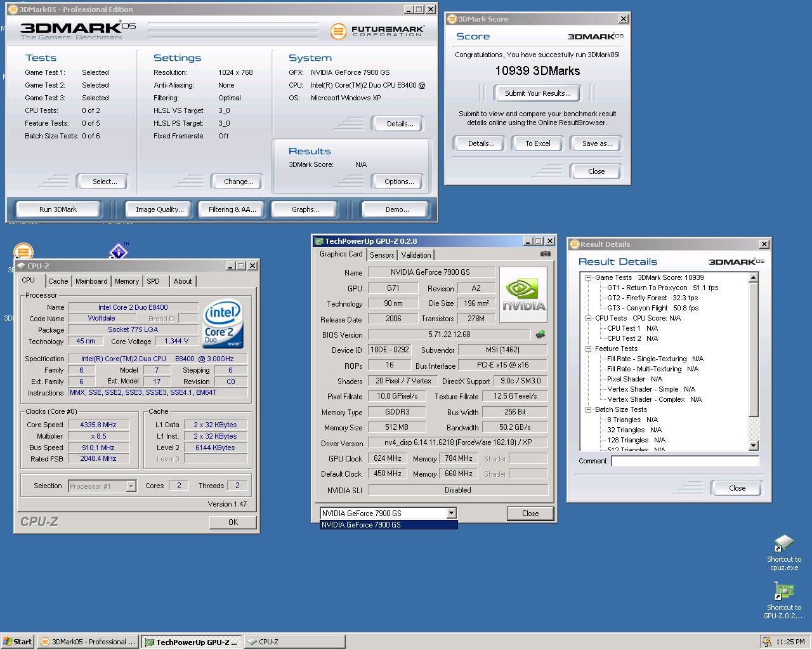The height and width of the screenshot is (650, 812).
Task: Select GT2 - Firefly Forest result row
Action: click(652, 298)
